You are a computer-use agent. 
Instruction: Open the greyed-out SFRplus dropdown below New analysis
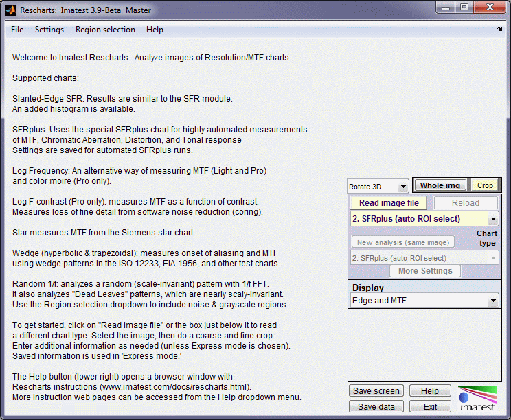tap(424, 258)
